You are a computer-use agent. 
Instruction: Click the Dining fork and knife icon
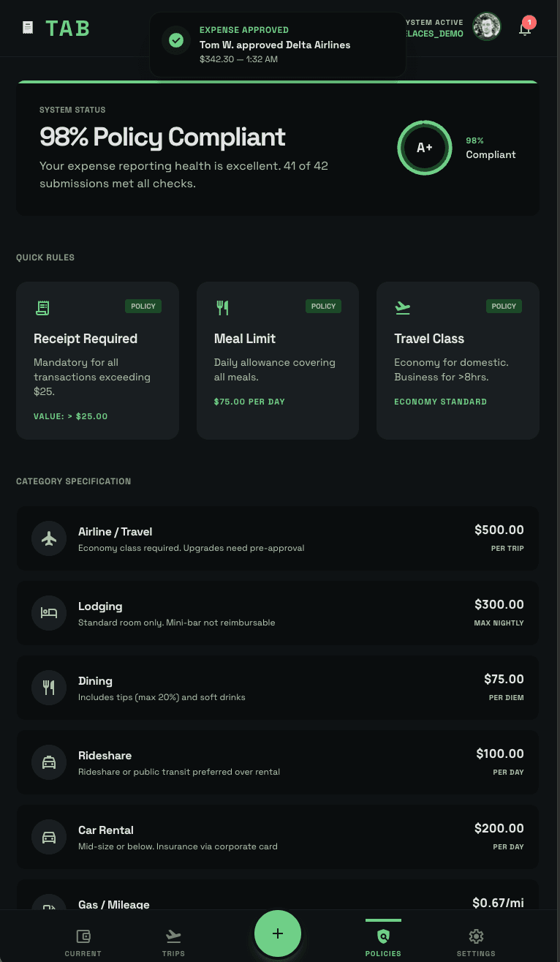tap(49, 688)
